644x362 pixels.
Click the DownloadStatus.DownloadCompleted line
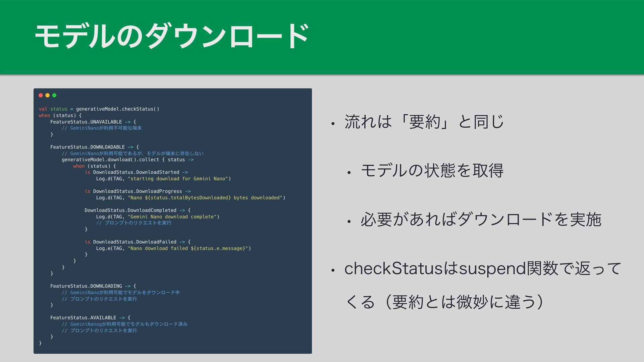130,210
